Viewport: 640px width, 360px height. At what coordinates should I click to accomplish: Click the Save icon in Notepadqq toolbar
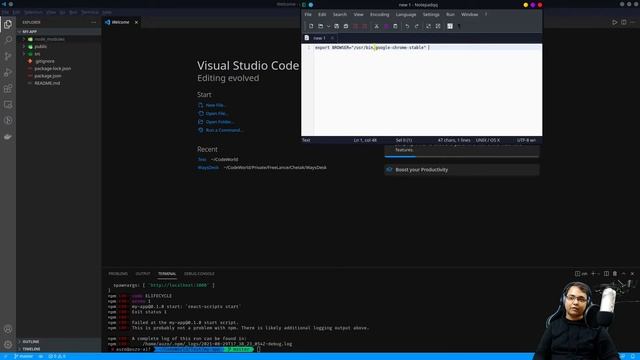click(x=336, y=26)
